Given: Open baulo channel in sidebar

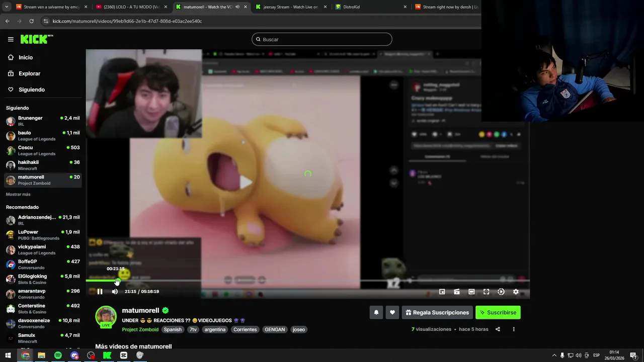Looking at the screenshot, I should pyautogui.click(x=43, y=136).
